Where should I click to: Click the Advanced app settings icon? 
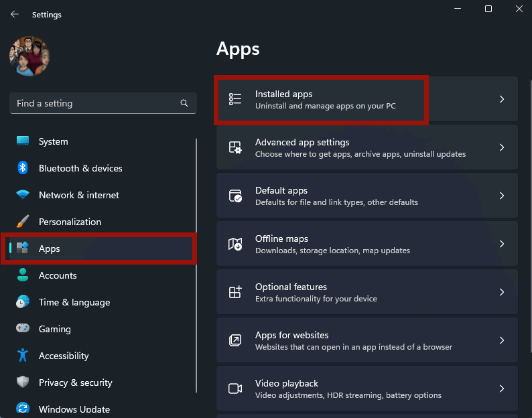tap(235, 147)
